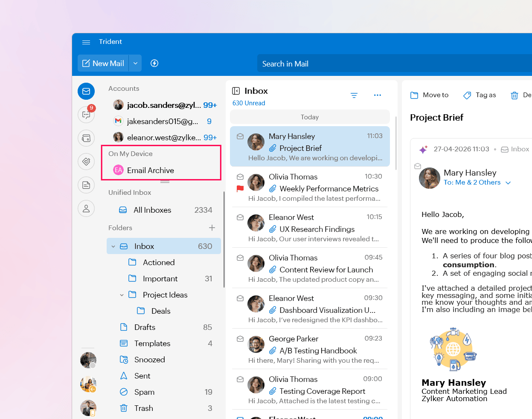Screen dimensions: 532x419
Task: Toggle the red flag on Weekly Performance Metrics
Action: [240, 188]
